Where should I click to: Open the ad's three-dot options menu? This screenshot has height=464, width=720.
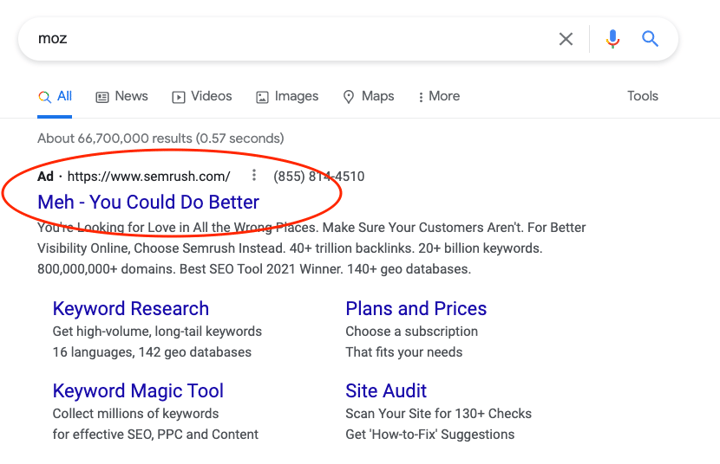tap(254, 175)
